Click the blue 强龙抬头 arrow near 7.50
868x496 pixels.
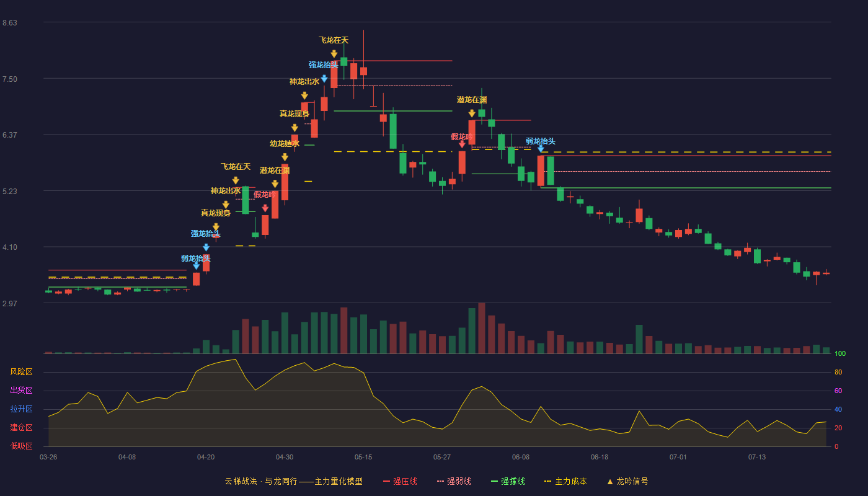point(324,79)
